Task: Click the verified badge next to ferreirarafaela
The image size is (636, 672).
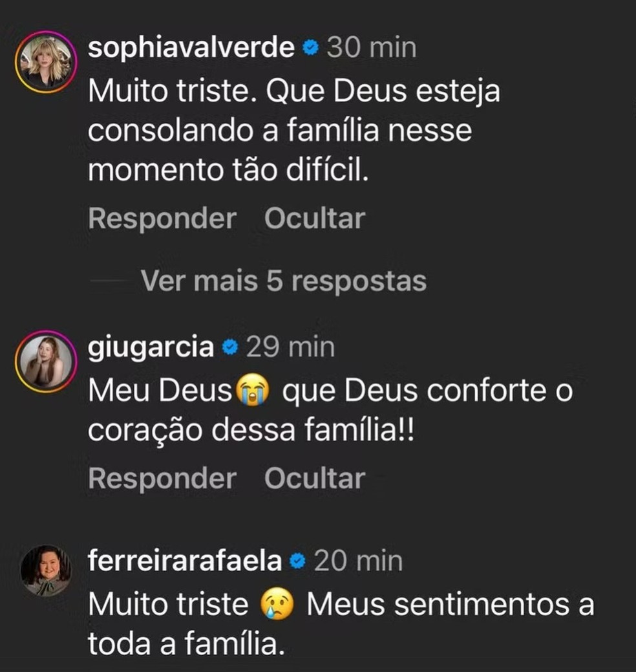Action: coord(297,561)
